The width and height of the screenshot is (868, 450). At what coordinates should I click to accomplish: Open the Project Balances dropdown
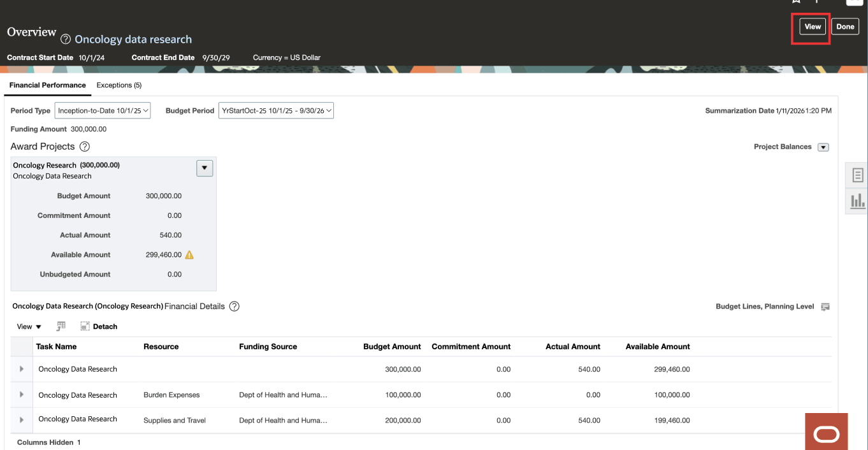click(823, 147)
